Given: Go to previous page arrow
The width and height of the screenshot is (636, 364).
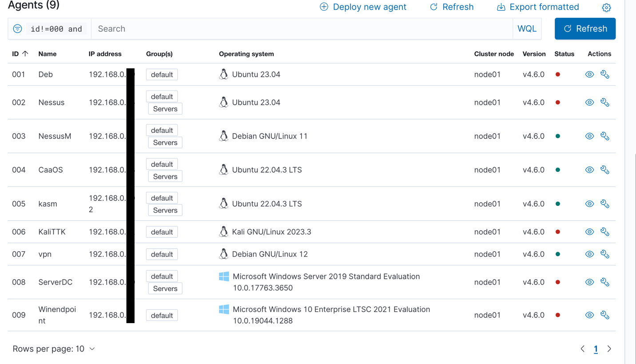Looking at the screenshot, I should point(583,349).
